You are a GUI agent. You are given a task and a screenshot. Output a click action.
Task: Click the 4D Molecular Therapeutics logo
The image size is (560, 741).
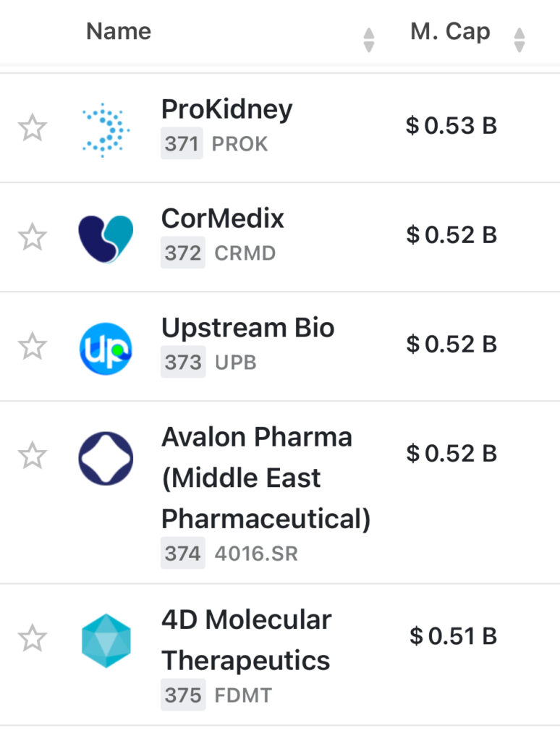(x=106, y=640)
